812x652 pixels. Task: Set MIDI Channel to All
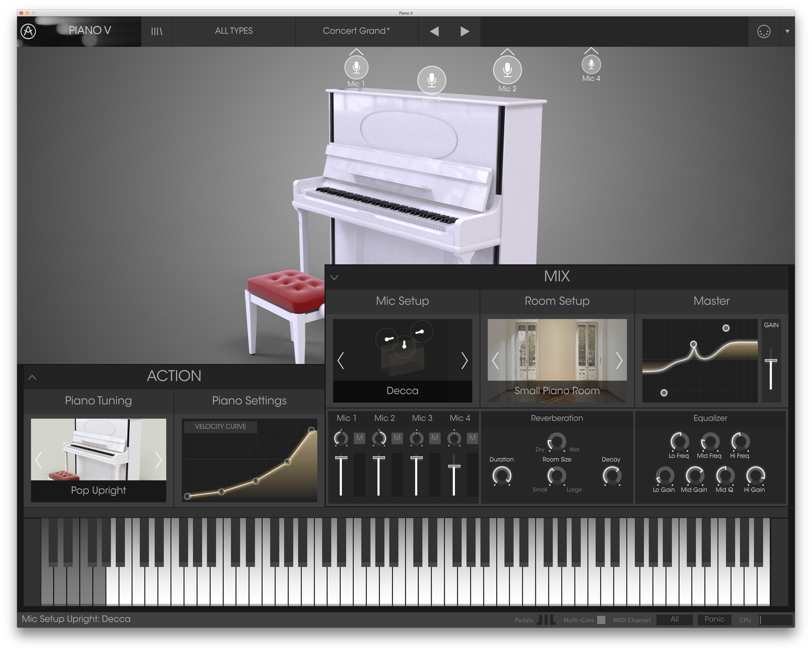pyautogui.click(x=674, y=619)
